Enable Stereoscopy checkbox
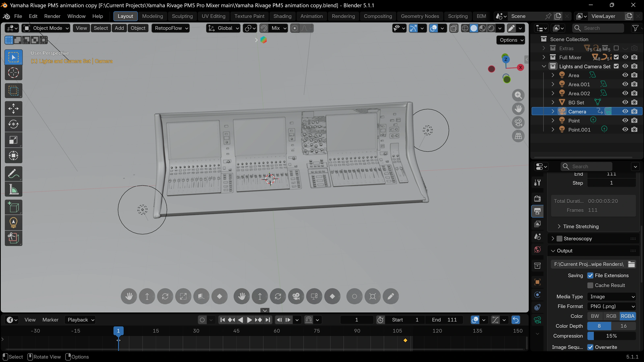Viewport: 644px width, 362px height. click(560, 239)
